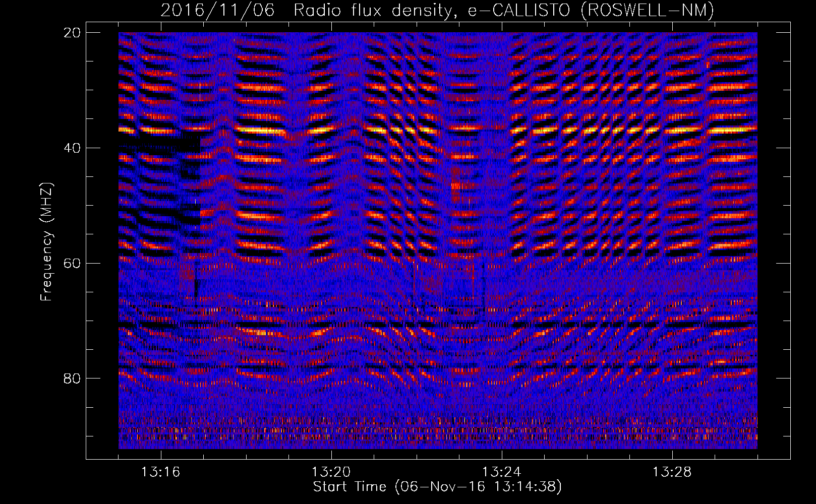This screenshot has width=816, height=504.
Task: Click the '40' frequency tick label
Action: point(72,148)
